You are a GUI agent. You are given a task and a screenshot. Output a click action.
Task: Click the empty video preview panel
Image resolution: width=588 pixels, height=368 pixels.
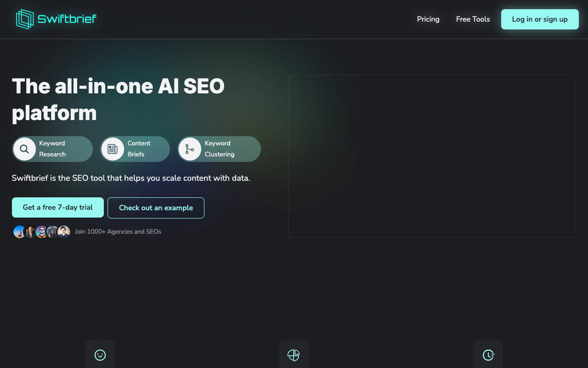click(x=432, y=156)
